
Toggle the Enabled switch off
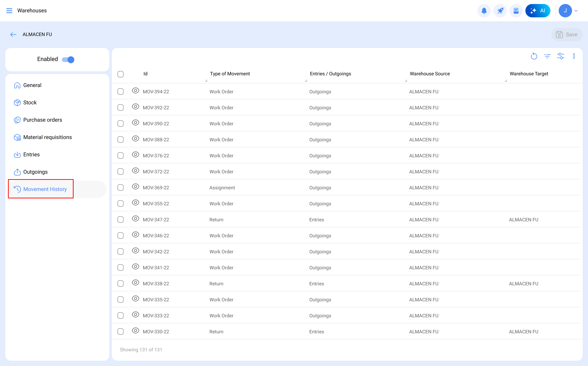click(68, 59)
